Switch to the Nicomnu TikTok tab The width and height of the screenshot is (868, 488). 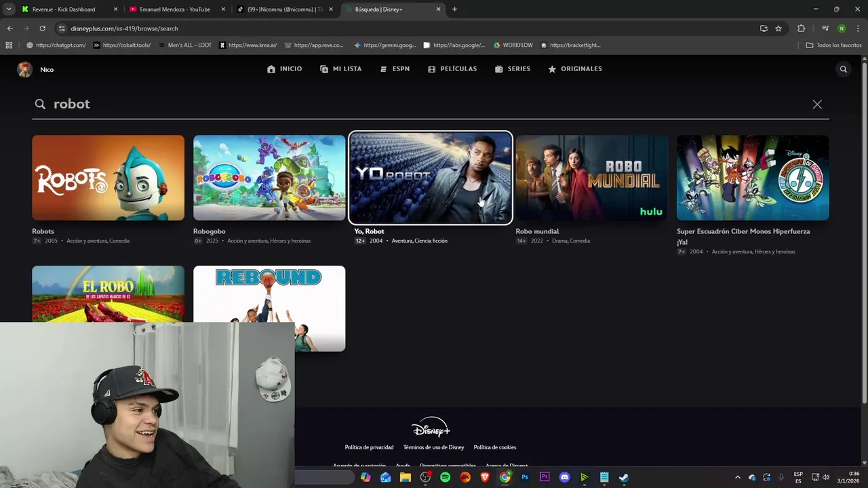click(285, 9)
